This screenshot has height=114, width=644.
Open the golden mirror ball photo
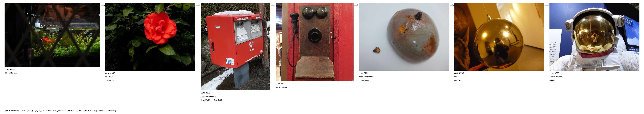[499, 37]
